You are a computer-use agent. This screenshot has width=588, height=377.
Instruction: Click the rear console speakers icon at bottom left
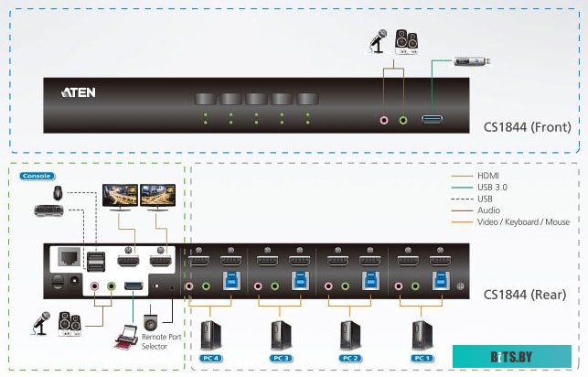tap(69, 324)
